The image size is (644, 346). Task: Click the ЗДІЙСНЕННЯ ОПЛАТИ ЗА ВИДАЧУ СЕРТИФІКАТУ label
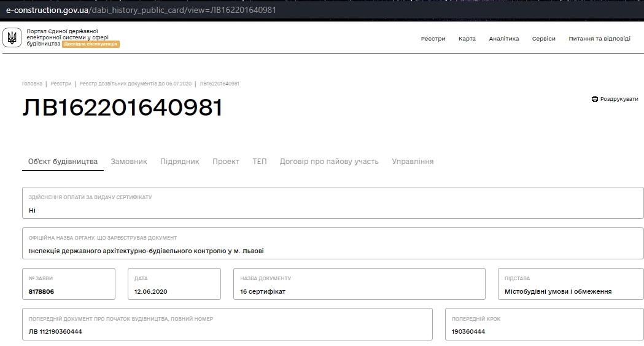tap(90, 197)
